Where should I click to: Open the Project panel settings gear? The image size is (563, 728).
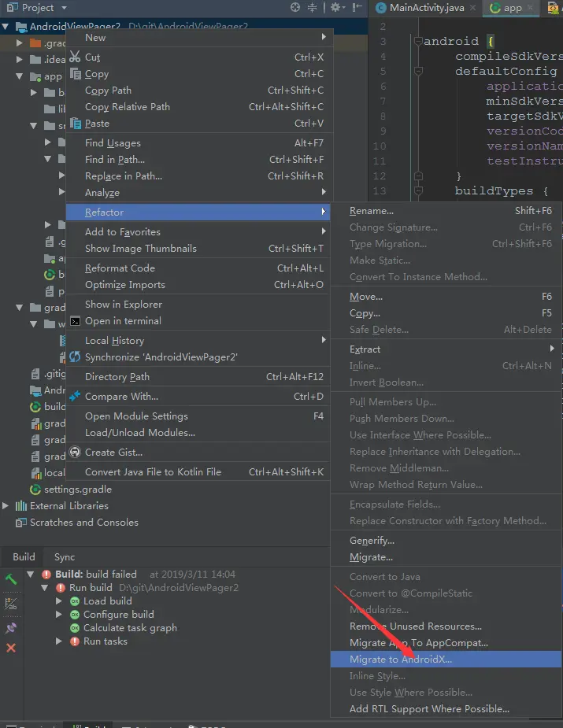pyautogui.click(x=335, y=7)
